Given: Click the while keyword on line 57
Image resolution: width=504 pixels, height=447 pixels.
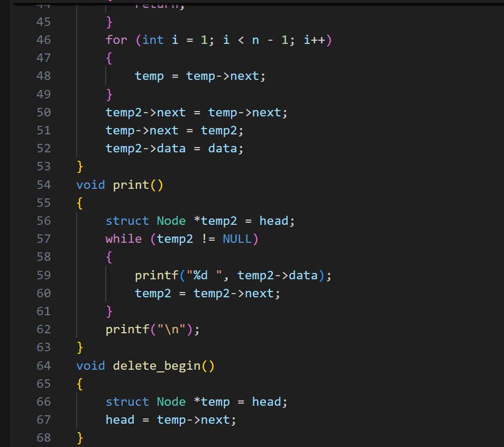Looking at the screenshot, I should (123, 239).
